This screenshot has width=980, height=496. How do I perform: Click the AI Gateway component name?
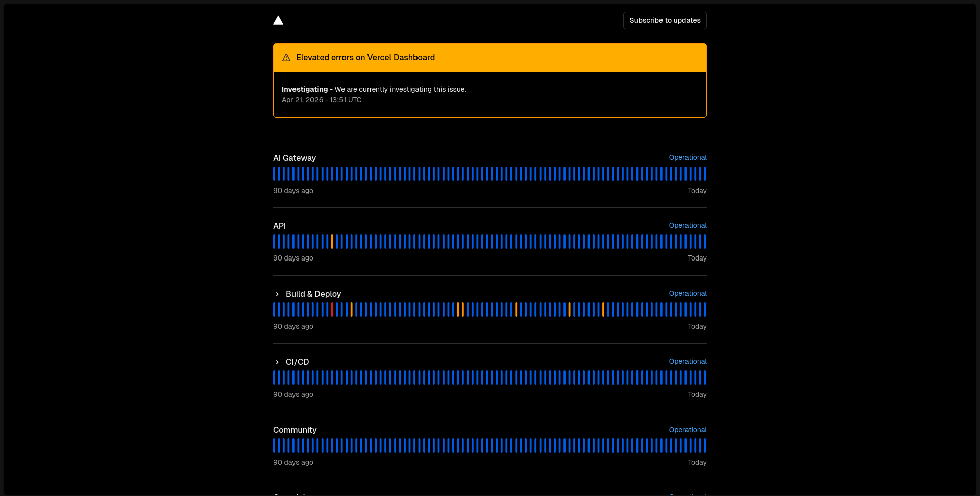coord(295,158)
